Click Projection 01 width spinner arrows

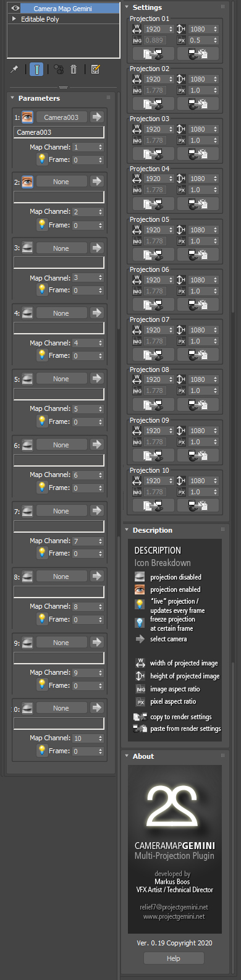[171, 29]
